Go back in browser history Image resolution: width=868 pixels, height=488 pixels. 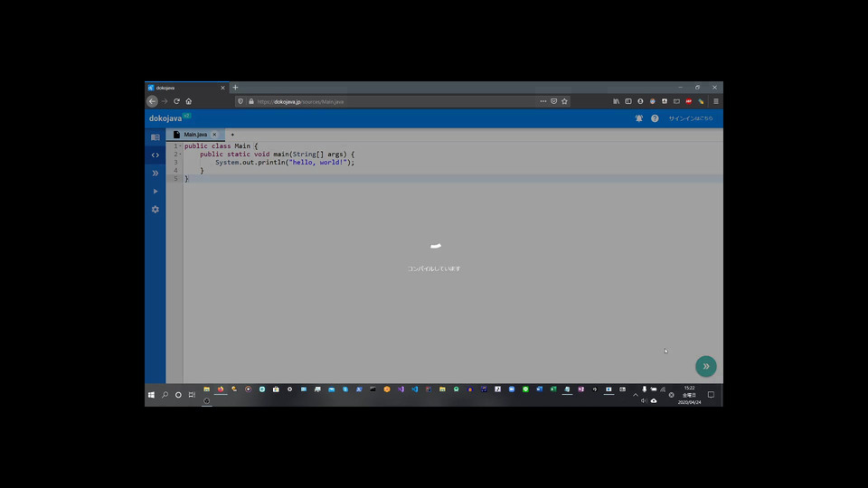(x=152, y=101)
